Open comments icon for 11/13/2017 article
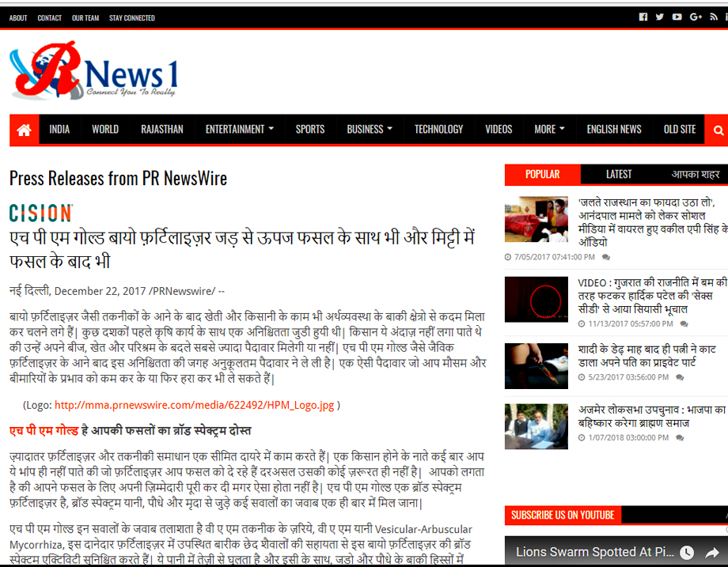This screenshot has height=567, width=728. coord(684,324)
